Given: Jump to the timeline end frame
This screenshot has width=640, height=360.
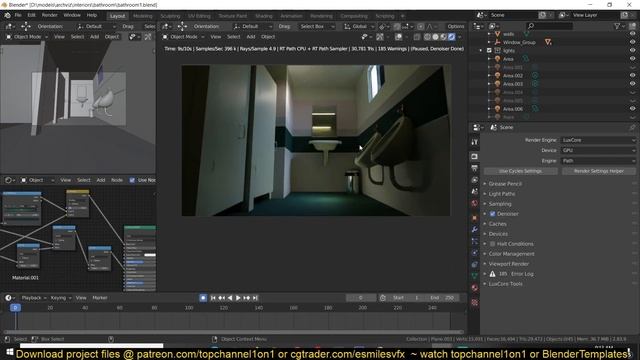Looking at the screenshot, I should coord(255,298).
